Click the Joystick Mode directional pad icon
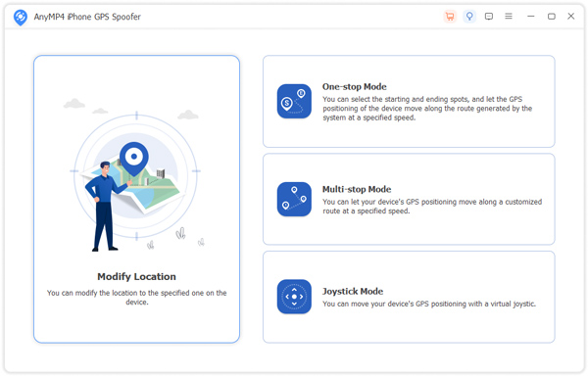This screenshot has height=376, width=588. [x=294, y=297]
